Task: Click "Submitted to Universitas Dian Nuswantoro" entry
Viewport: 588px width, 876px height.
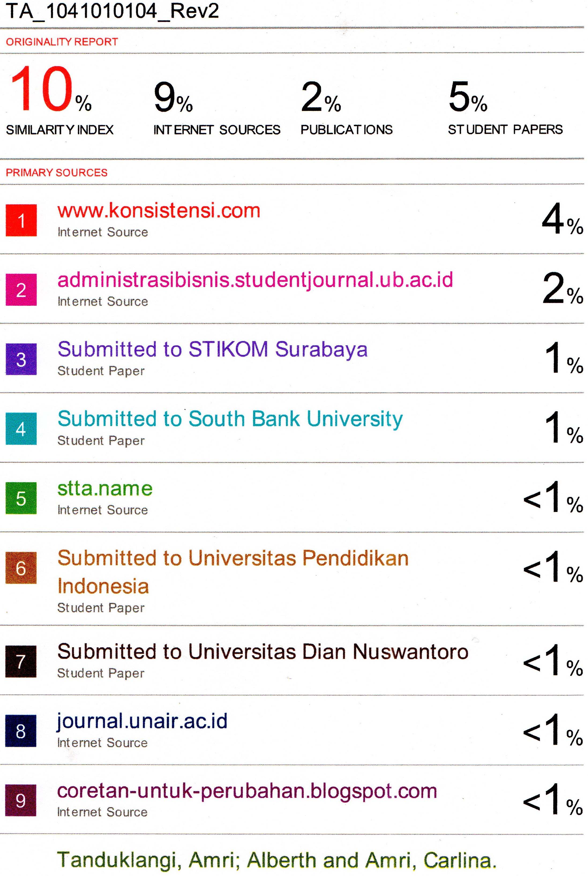Action: tap(263, 652)
